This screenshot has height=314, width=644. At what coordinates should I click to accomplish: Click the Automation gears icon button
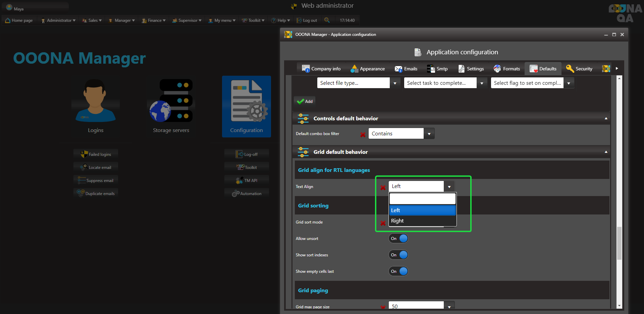click(247, 193)
